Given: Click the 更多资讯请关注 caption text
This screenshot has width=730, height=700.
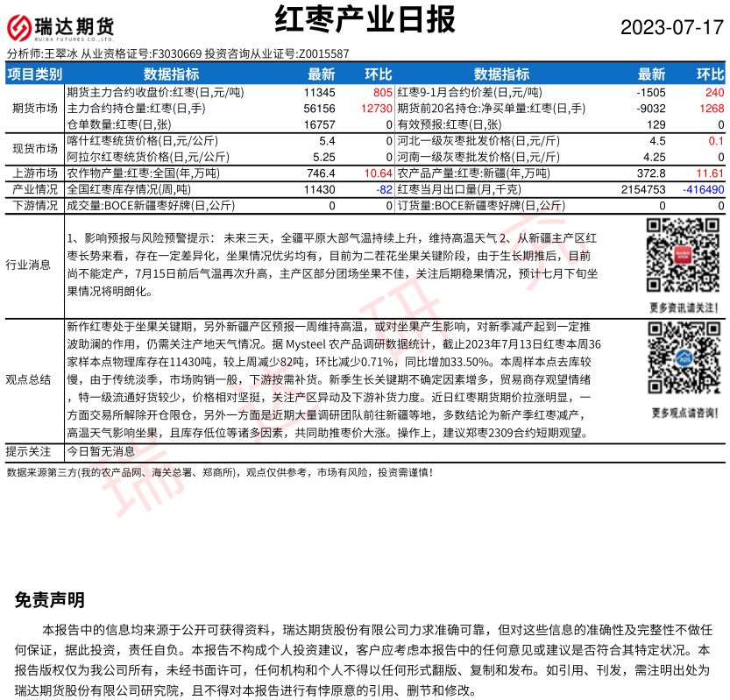Looking at the screenshot, I should (684, 308).
